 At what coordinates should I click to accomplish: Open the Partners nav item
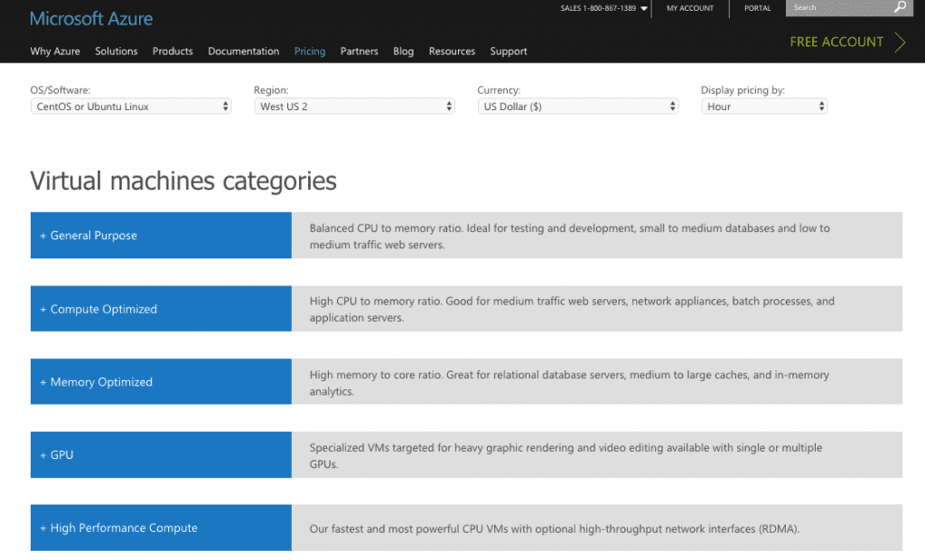[x=360, y=51]
